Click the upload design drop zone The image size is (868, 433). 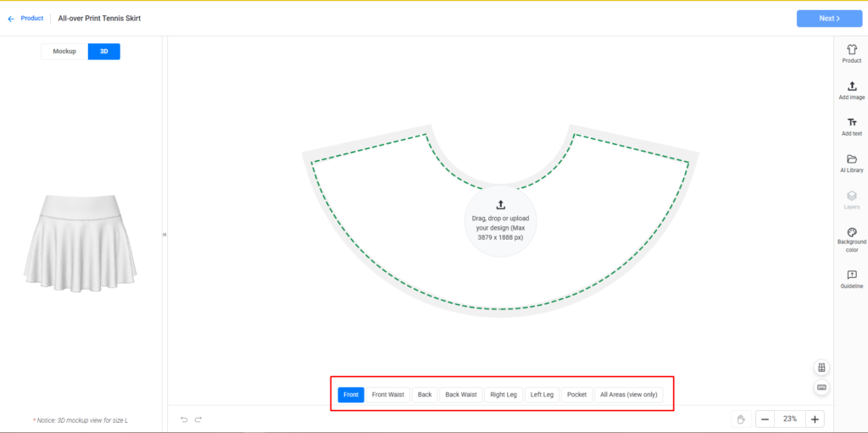[x=500, y=220]
